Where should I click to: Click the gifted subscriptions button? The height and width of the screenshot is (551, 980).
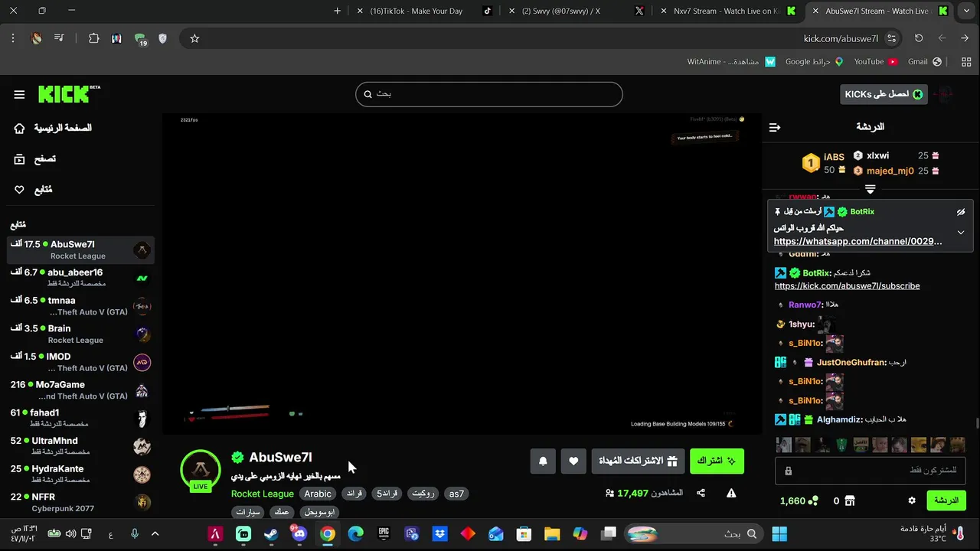[638, 461]
